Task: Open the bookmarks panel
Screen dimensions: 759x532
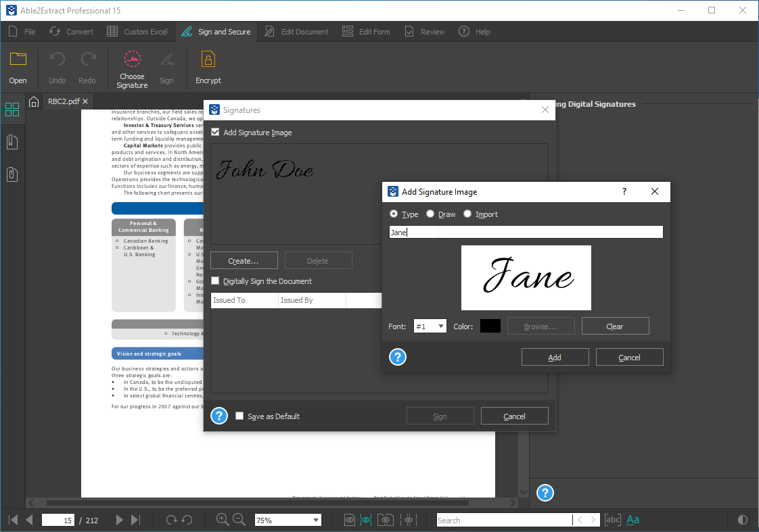Action: [12, 141]
